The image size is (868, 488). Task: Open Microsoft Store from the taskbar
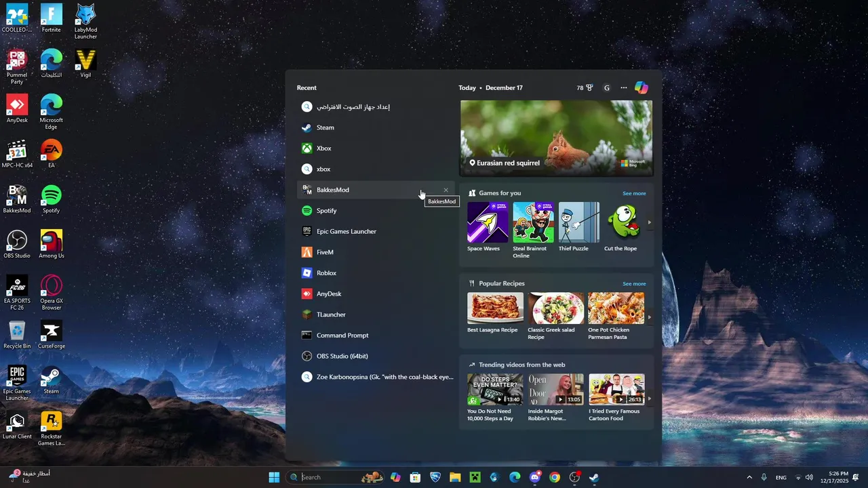(415, 477)
